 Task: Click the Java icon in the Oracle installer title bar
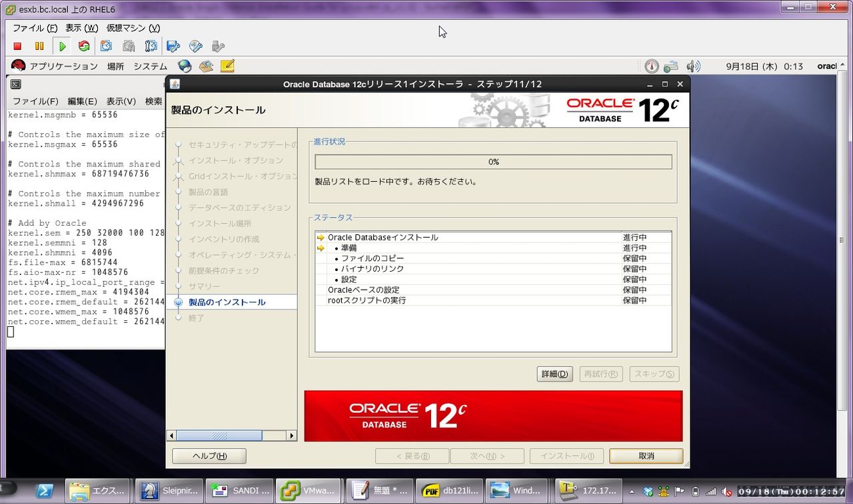point(175,85)
